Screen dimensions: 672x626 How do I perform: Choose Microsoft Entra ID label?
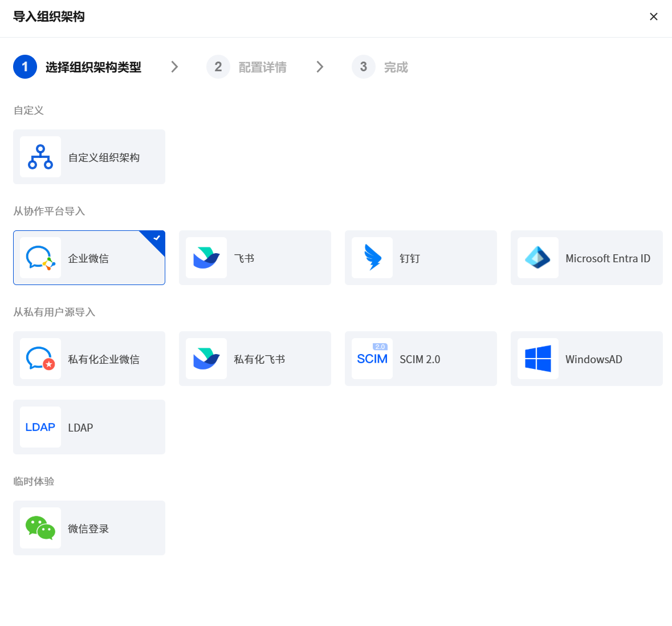pos(608,258)
